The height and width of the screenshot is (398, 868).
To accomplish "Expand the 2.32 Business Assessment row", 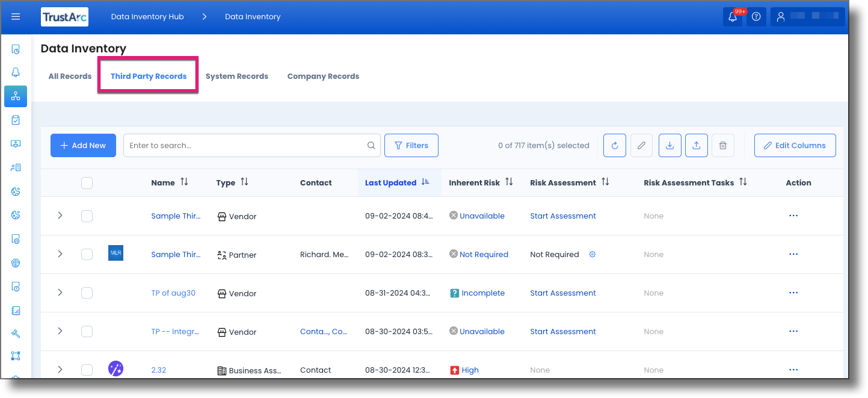I will [59, 370].
